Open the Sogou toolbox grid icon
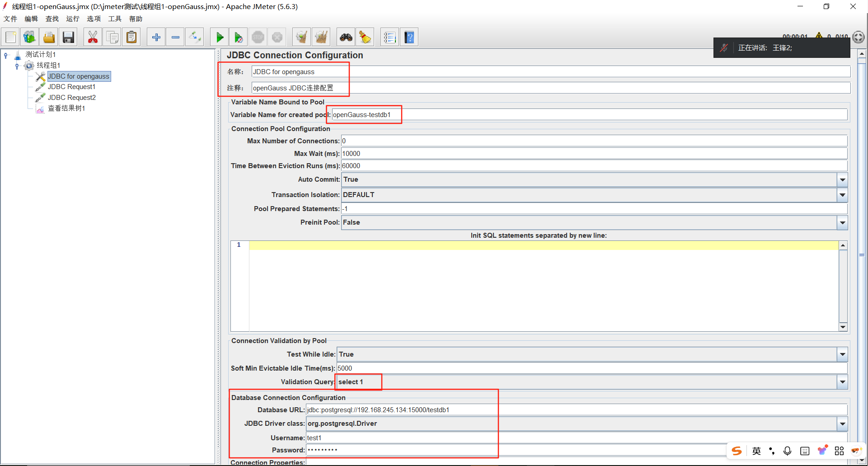Screen dimensions: 868x466 [840, 451]
